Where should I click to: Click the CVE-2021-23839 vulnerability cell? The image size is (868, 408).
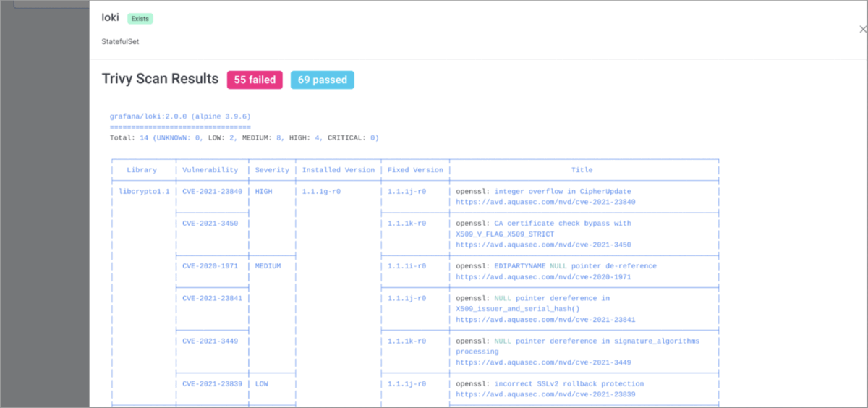click(212, 383)
